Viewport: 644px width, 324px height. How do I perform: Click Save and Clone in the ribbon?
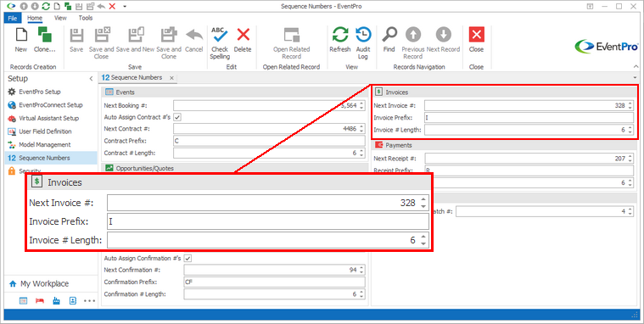click(169, 42)
